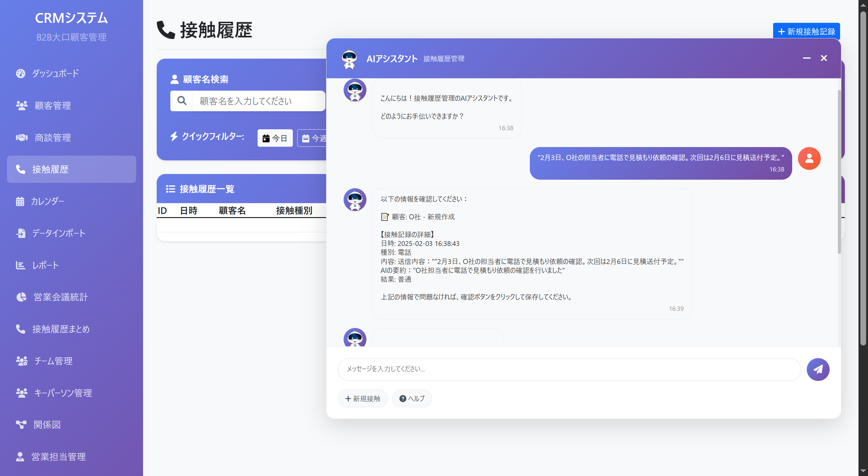This screenshot has height=476, width=868.
Task: Click the red user avatar icon
Action: coord(809,158)
